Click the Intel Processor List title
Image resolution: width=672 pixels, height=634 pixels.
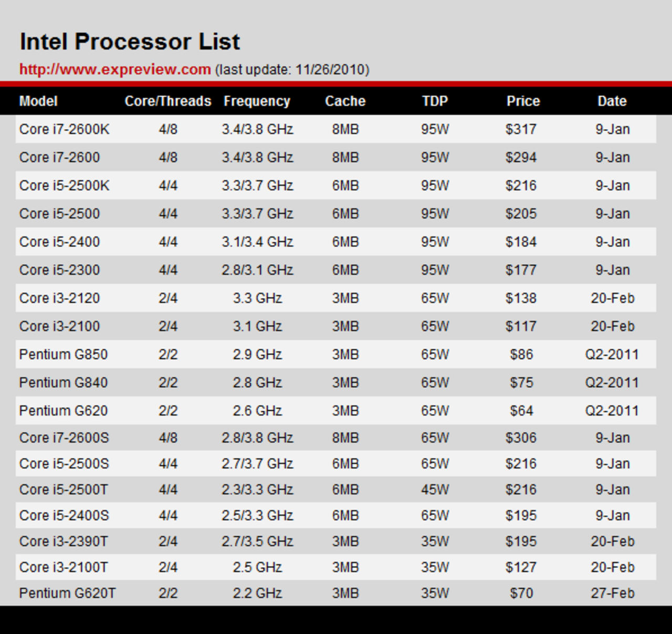[x=130, y=41]
